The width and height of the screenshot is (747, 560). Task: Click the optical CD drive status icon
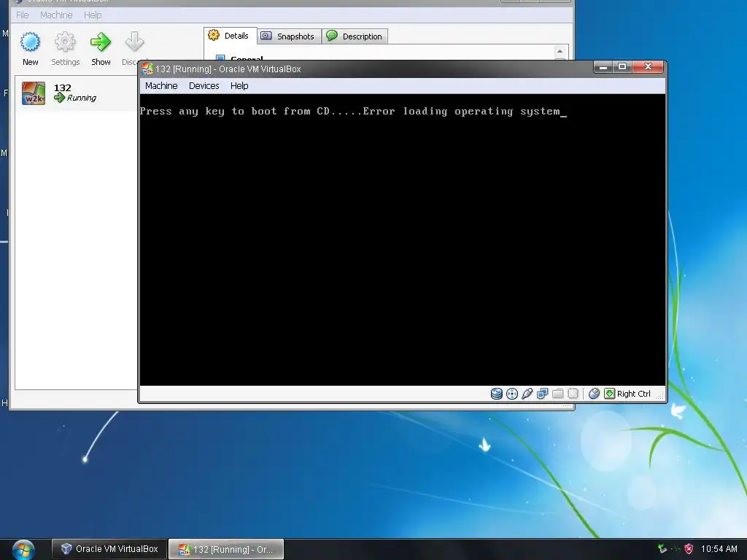pyautogui.click(x=511, y=394)
